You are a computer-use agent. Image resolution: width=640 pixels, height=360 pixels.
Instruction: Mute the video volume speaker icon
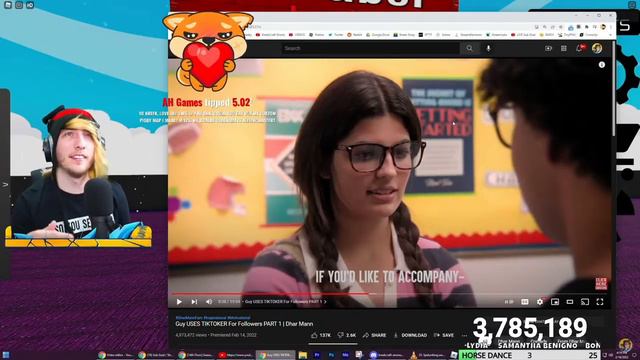(209, 302)
